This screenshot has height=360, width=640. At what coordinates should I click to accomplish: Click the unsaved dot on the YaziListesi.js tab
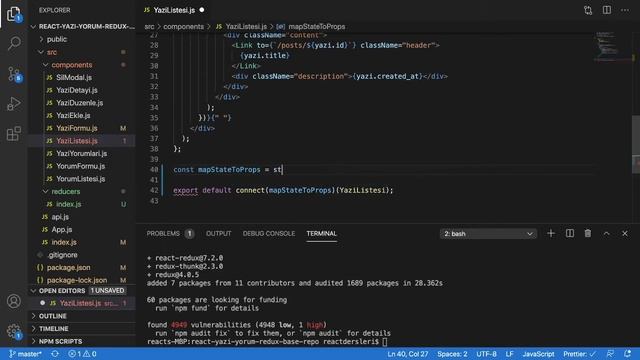click(x=202, y=10)
